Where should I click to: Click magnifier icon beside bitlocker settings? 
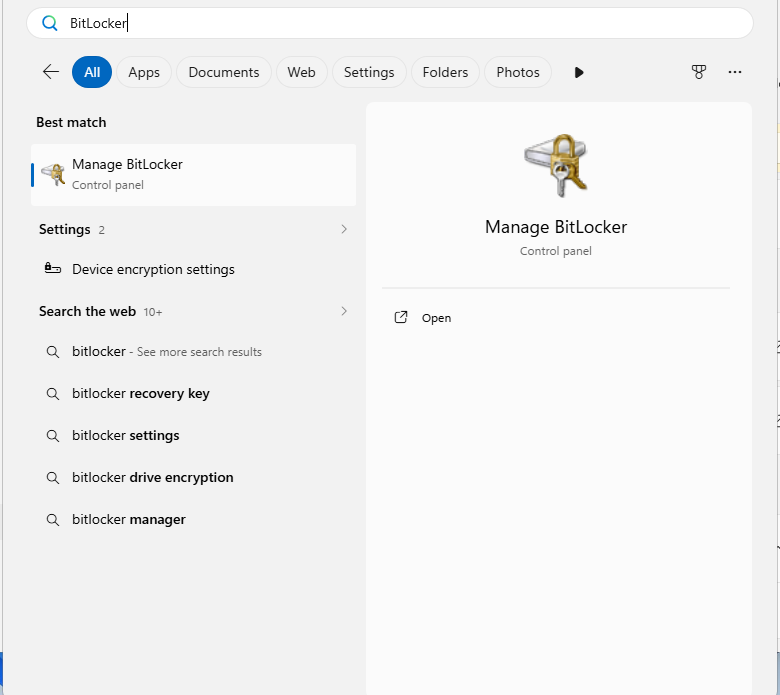click(53, 436)
